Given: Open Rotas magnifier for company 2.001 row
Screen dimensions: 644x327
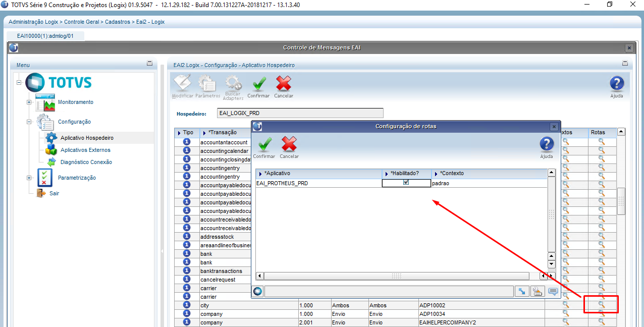Looking at the screenshot, I should [602, 322].
